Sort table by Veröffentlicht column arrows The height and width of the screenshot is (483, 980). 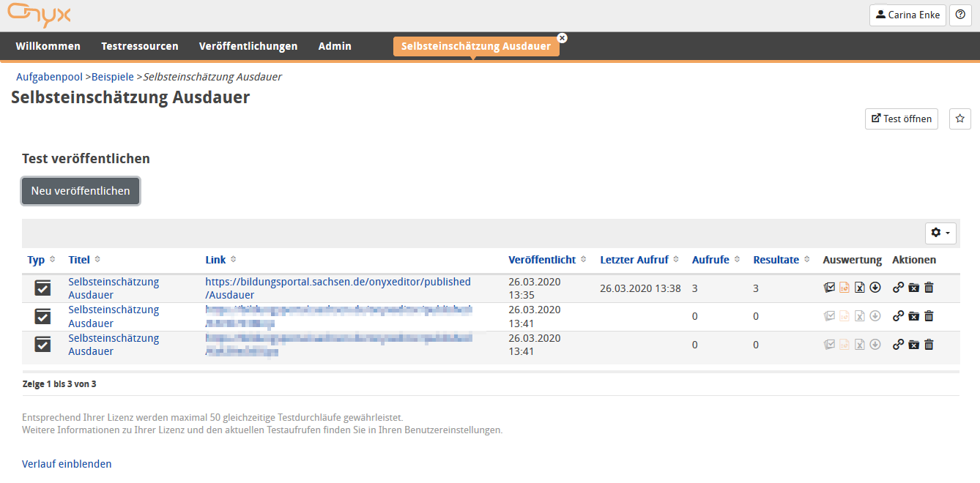[x=583, y=259]
